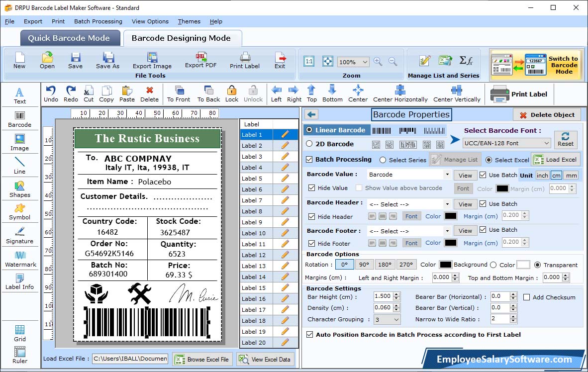
Task: Click Switch to Barcode Mode button
Action: [537, 65]
